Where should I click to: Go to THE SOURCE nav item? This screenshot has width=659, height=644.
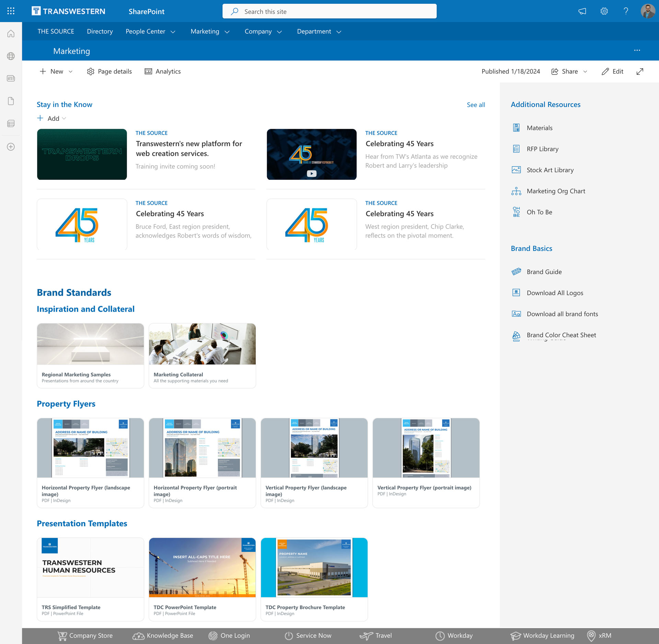(56, 32)
